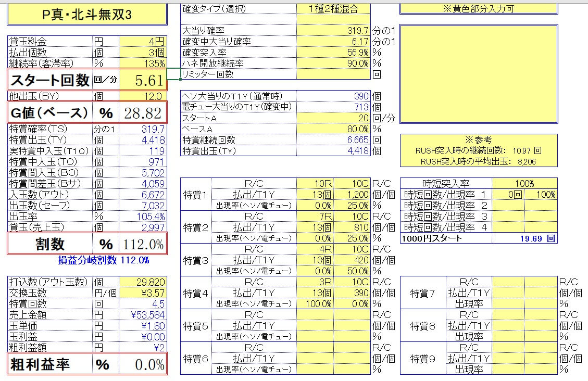Image resolution: width=588 pixels, height=381 pixels.
Task: Select the 玉単価 value ¥1.80
Action: point(143,325)
